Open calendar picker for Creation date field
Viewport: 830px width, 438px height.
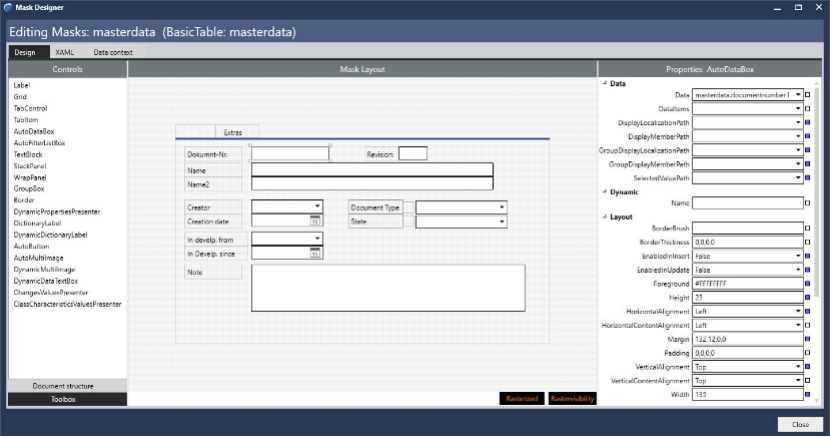pos(314,221)
